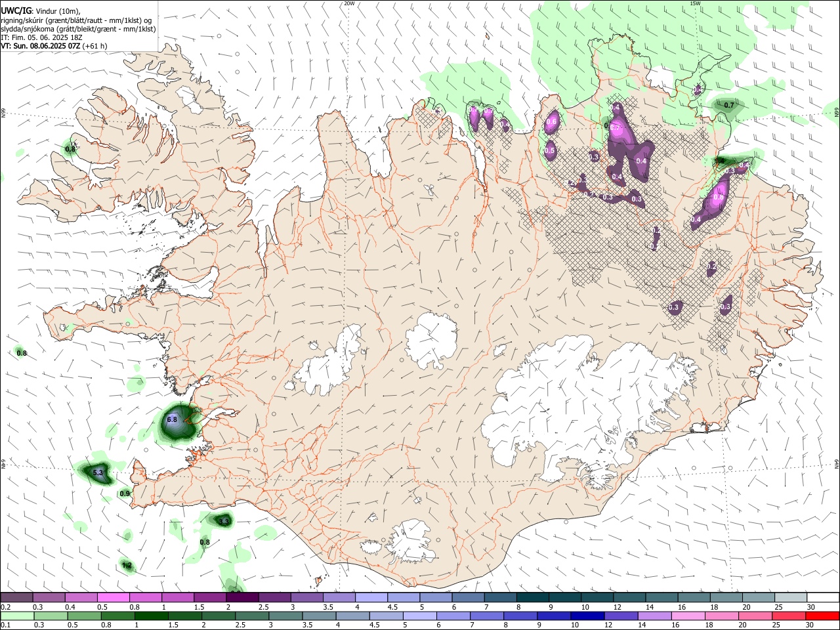Click the 20W longitude label
The height and width of the screenshot is (630, 840).
click(349, 3)
